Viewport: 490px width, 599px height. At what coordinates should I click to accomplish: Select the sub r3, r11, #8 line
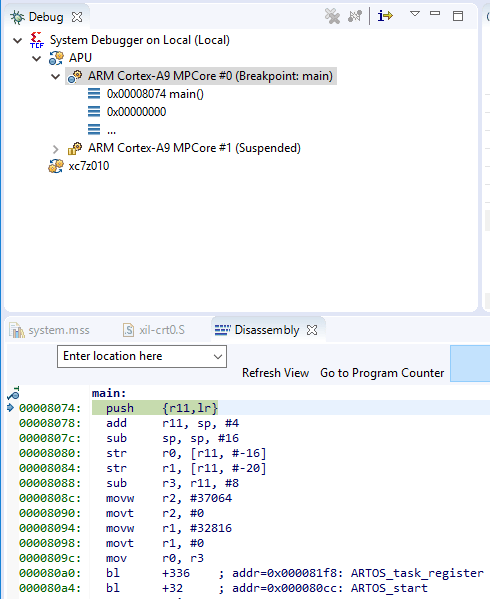173,483
